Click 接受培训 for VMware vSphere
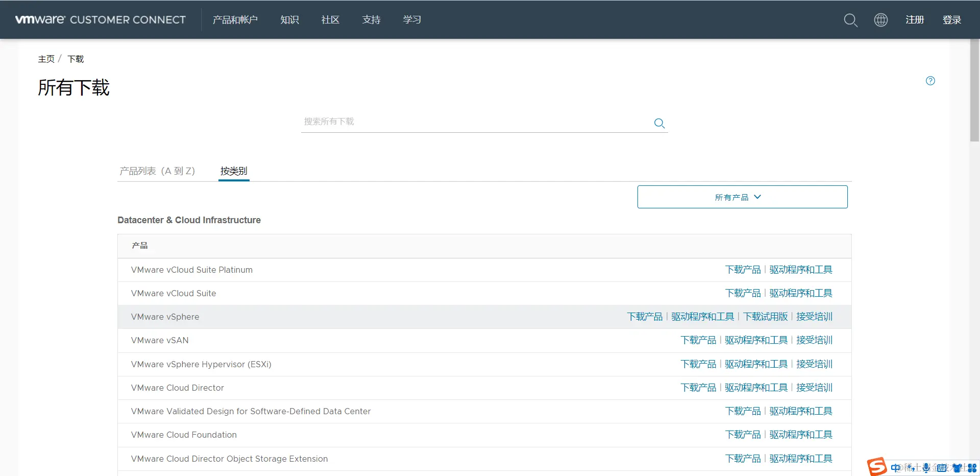This screenshot has height=476, width=980. click(815, 317)
